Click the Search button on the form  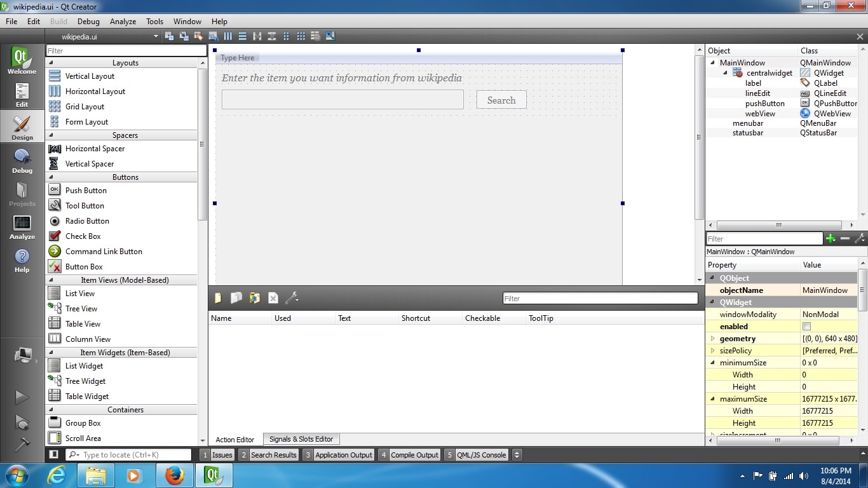[x=501, y=100]
